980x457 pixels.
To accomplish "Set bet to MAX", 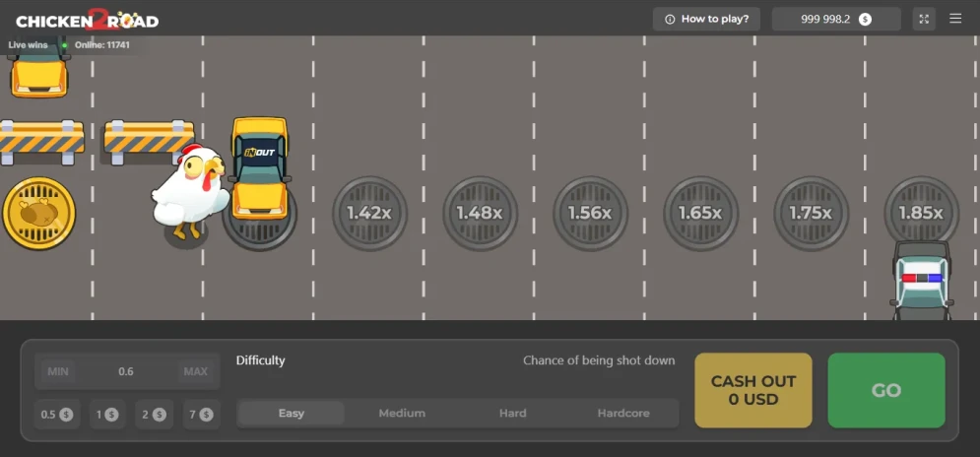I will point(196,371).
